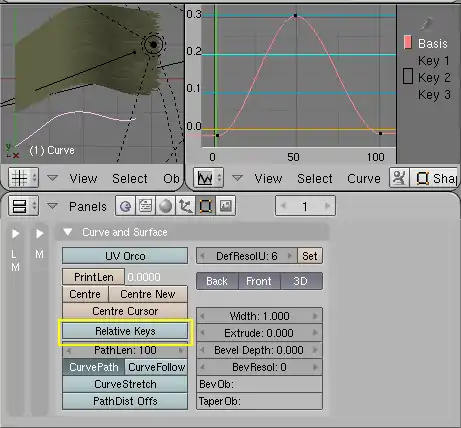
Task: Select the IPO curve control point near frame 100
Action: pyautogui.click(x=380, y=133)
